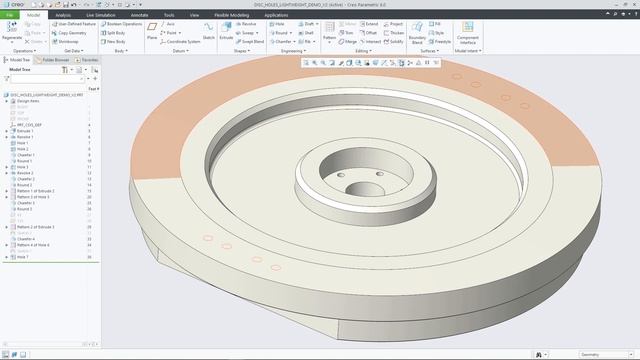
Task: Select the Shell tool
Action: click(x=306, y=33)
